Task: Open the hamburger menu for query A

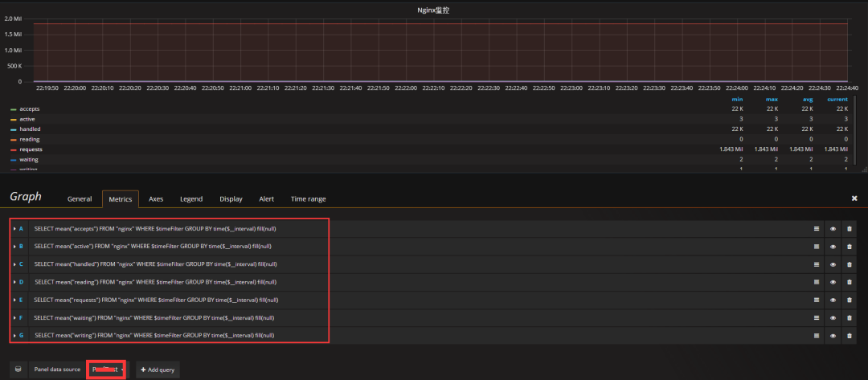Action: 816,228
